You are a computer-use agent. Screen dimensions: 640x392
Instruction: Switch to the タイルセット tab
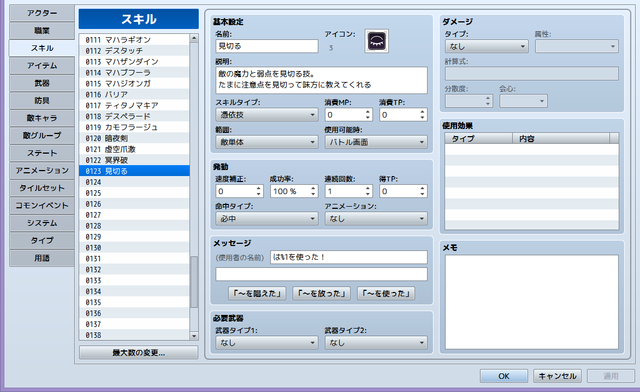coord(42,188)
